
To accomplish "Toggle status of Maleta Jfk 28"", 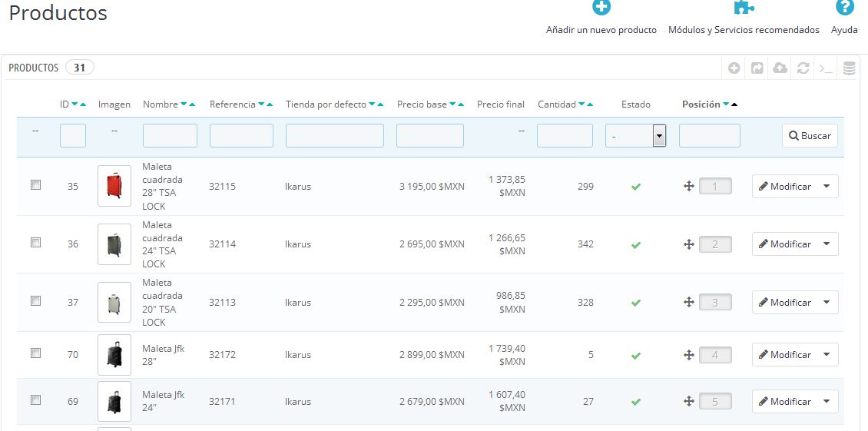I will point(635,355).
